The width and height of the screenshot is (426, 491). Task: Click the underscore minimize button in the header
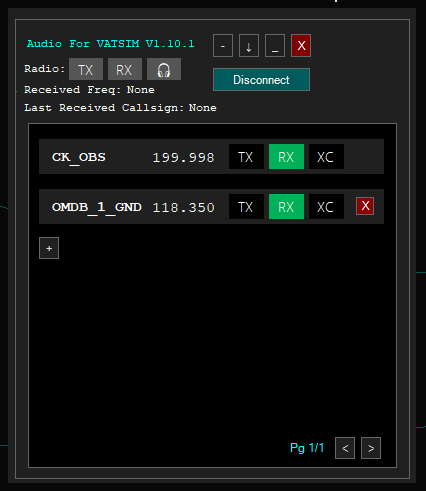[275, 46]
